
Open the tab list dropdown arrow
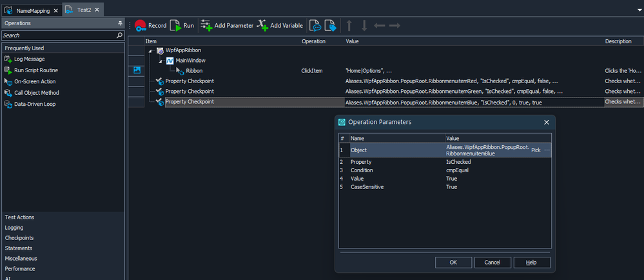pyautogui.click(x=639, y=10)
